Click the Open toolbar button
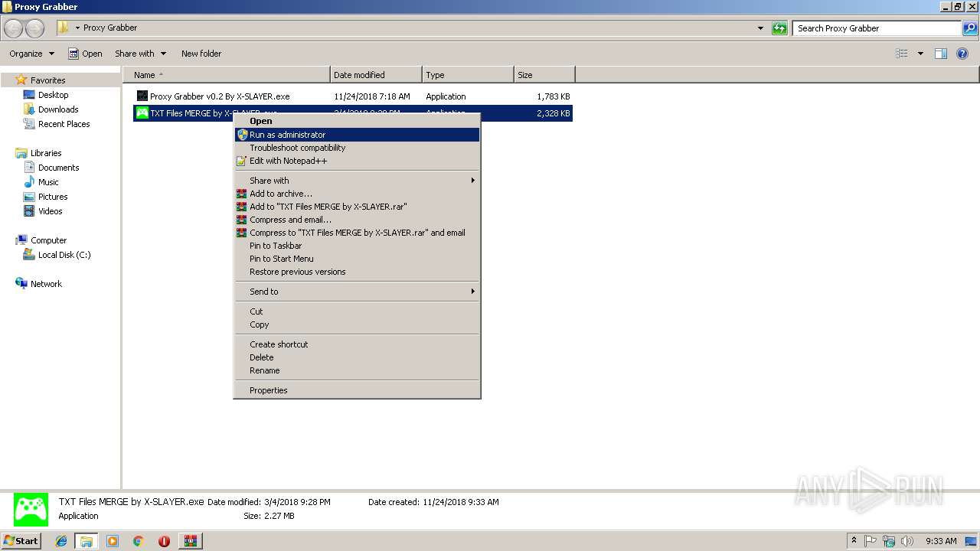Image resolution: width=980 pixels, height=551 pixels. [x=85, y=54]
